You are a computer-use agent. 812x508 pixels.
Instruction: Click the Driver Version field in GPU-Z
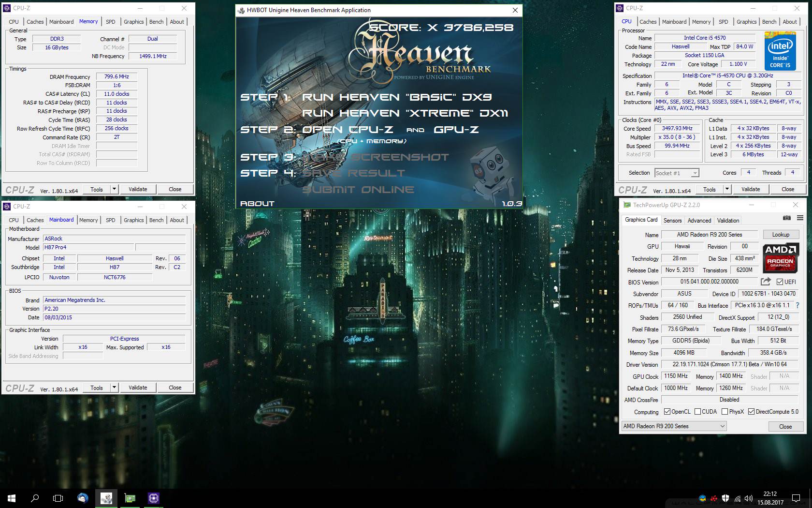click(729, 364)
